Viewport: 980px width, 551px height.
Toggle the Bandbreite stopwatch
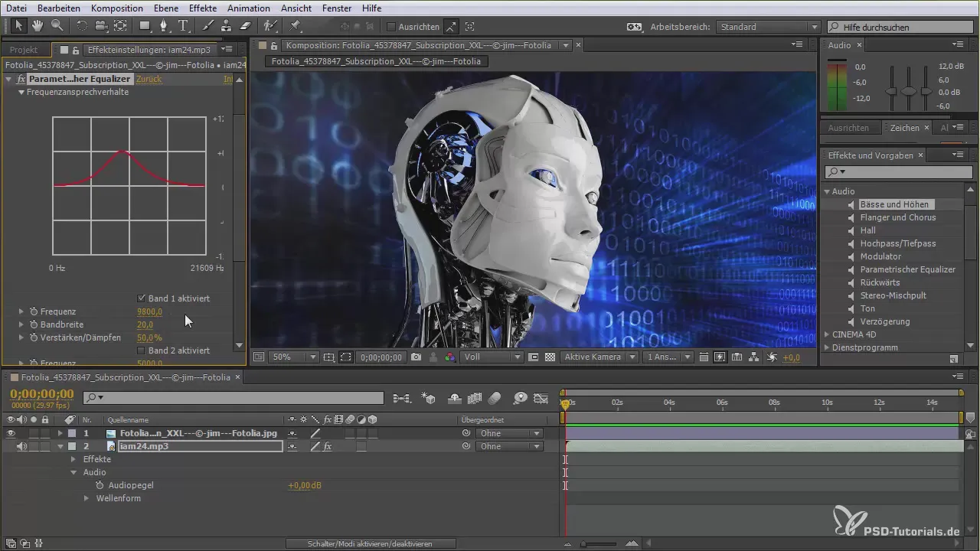(x=34, y=324)
